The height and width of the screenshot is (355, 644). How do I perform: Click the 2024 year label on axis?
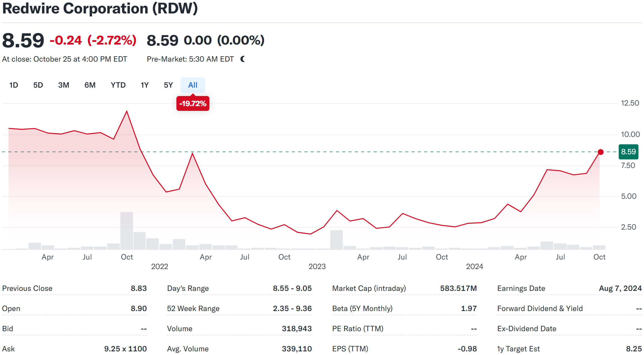click(475, 267)
